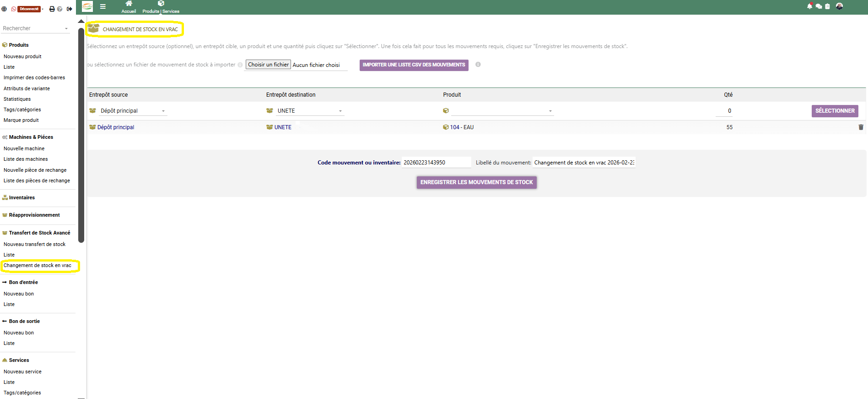Click the stock box title icon
Screen dimensions: 868x399
93,28
